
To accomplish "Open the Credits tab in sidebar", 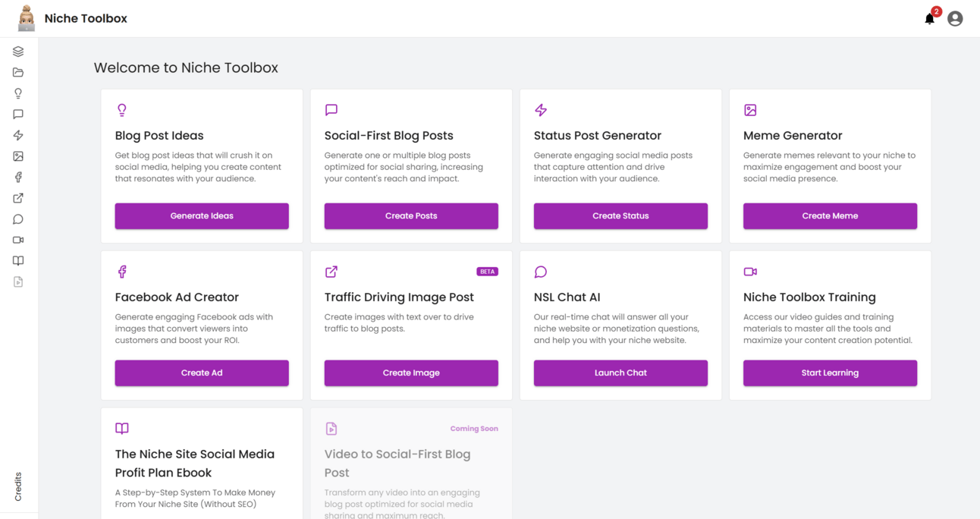I will coord(18,486).
